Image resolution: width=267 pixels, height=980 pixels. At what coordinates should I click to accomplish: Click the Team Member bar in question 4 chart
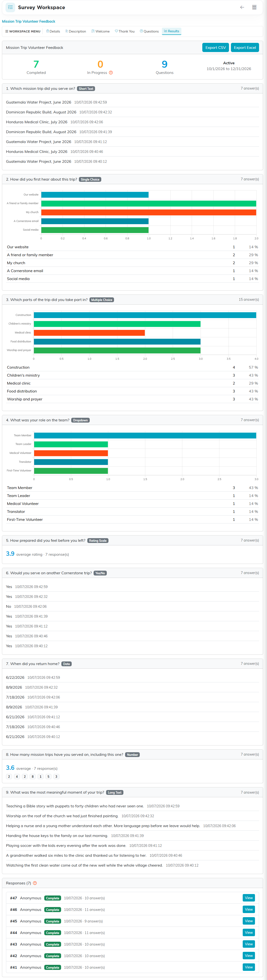coord(145,435)
